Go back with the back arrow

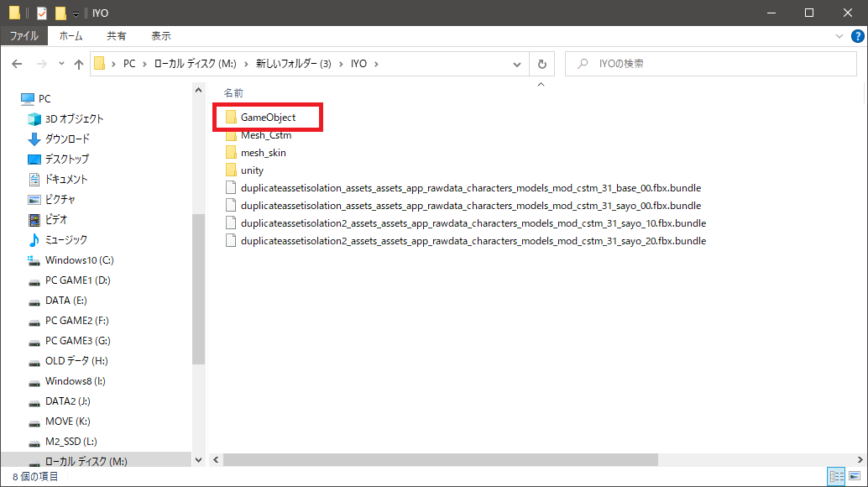pos(17,64)
